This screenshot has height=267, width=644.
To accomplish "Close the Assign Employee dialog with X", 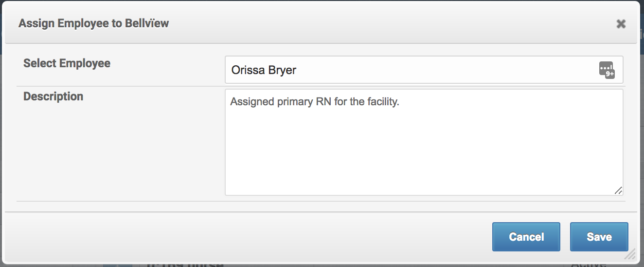I will (621, 24).
